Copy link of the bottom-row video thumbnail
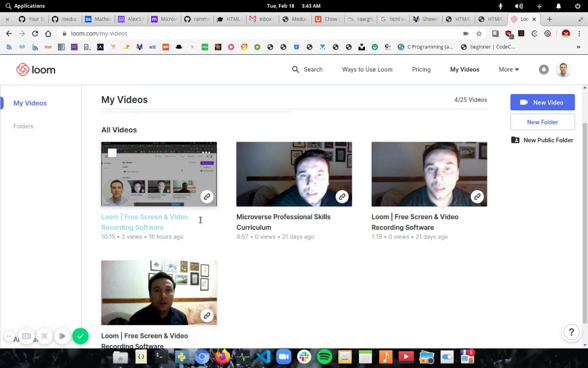This screenshot has height=368, width=588. (x=207, y=315)
